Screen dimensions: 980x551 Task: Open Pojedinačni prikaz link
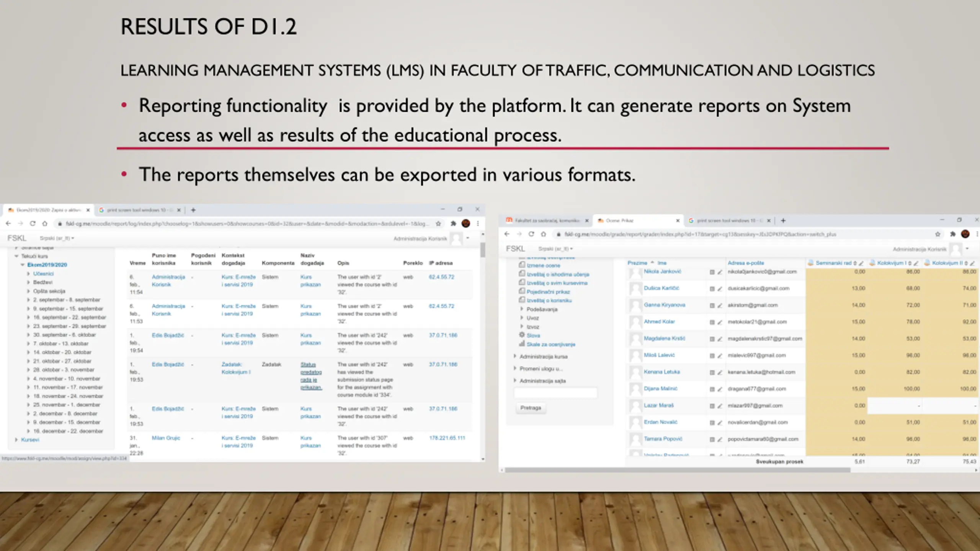click(548, 292)
